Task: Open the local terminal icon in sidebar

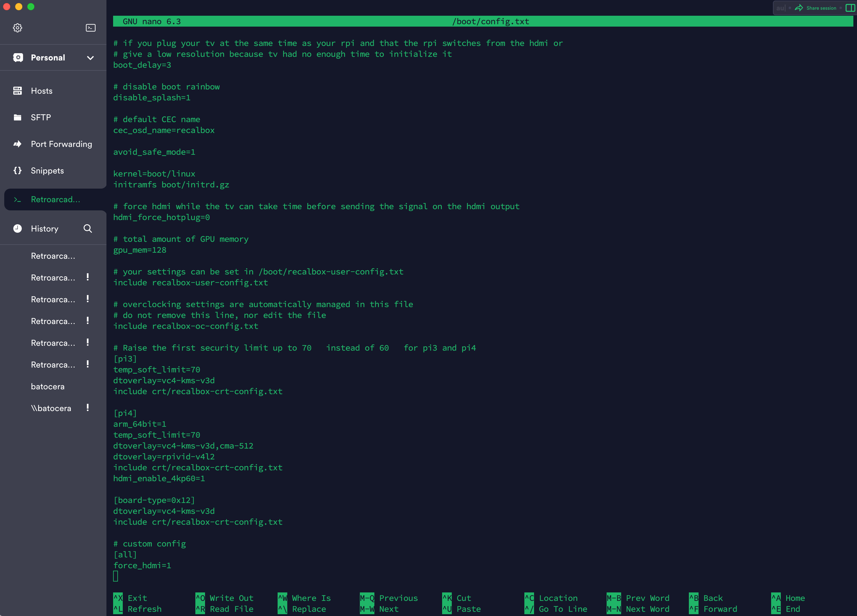Action: (x=91, y=28)
